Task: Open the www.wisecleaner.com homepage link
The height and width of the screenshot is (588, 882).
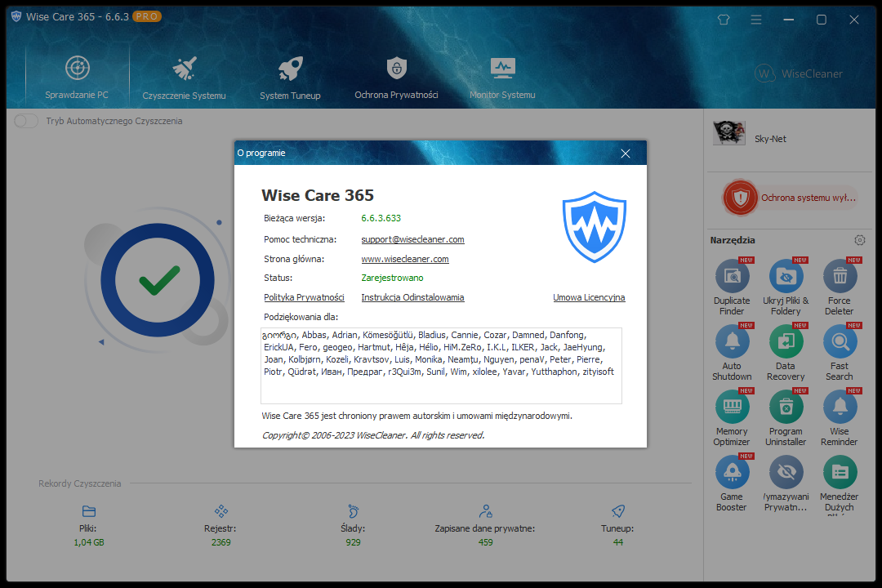Action: click(x=405, y=260)
